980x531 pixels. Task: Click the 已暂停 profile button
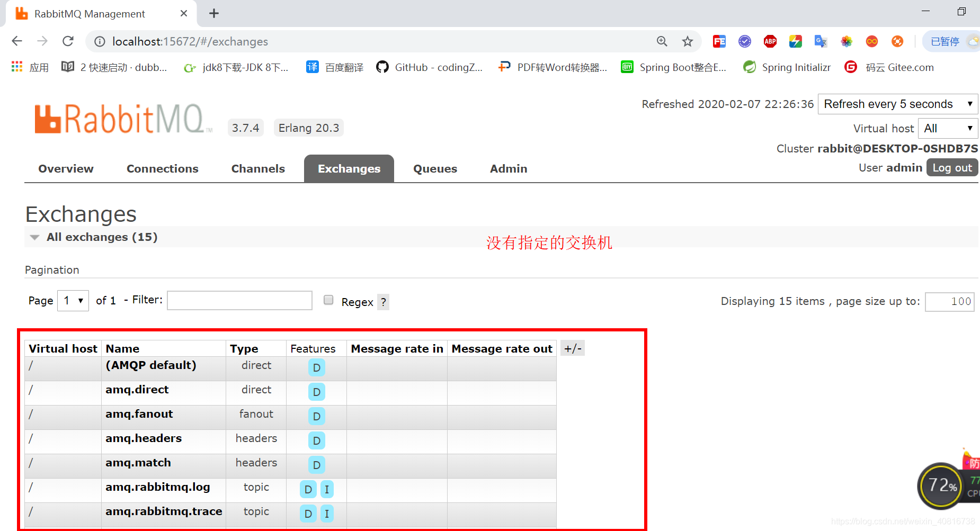point(951,41)
